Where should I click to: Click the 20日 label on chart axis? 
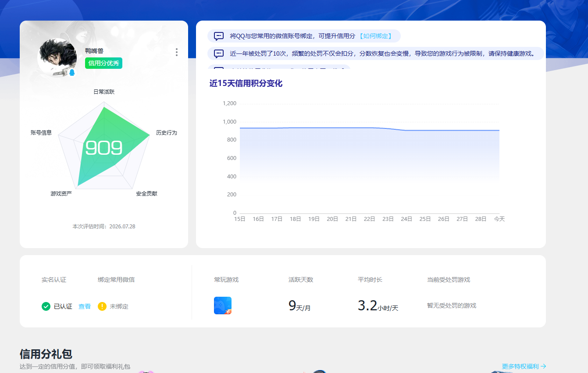click(x=332, y=219)
